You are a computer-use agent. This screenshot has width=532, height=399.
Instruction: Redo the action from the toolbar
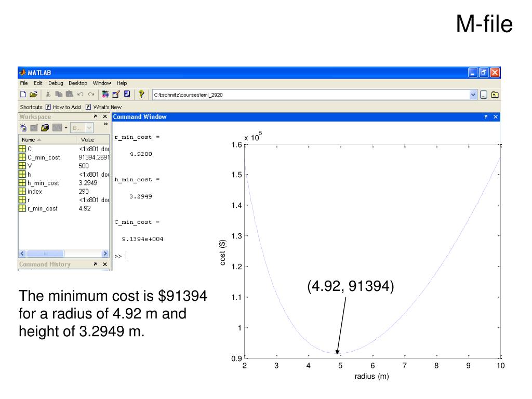[x=91, y=95]
